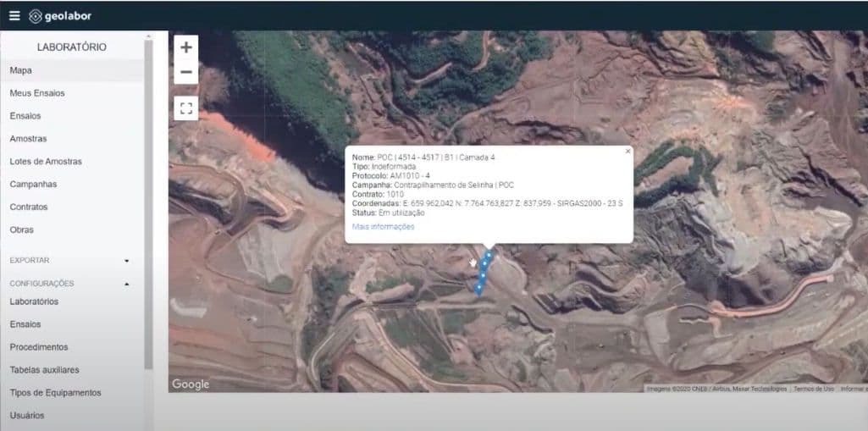The image size is (868, 431).
Task: Open Tabelas auxiliares settings
Action: tap(44, 370)
